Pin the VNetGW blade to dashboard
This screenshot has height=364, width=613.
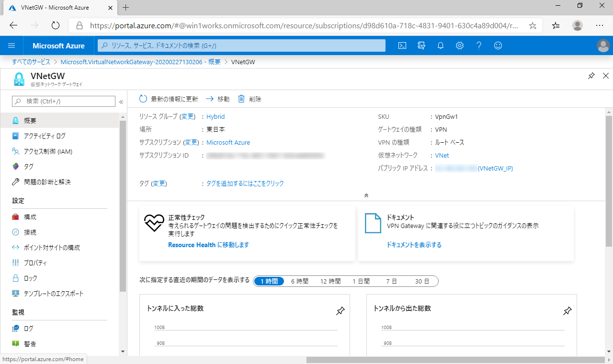pos(591,76)
